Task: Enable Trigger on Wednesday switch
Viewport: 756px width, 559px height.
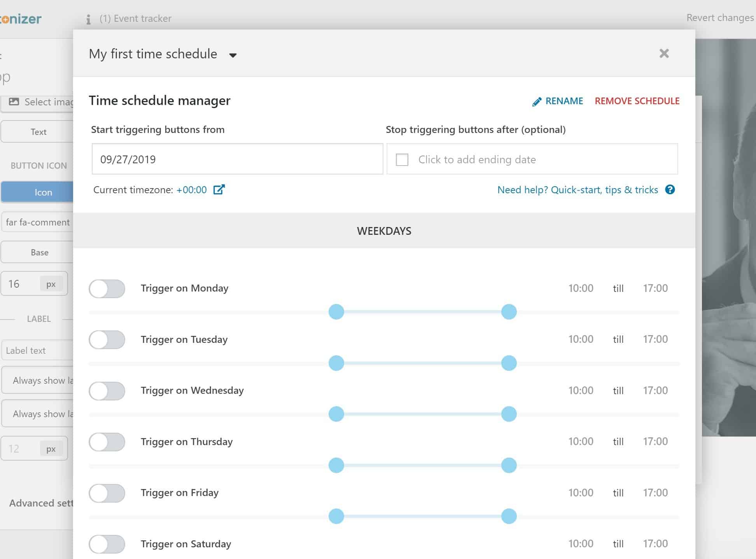Action: tap(107, 391)
